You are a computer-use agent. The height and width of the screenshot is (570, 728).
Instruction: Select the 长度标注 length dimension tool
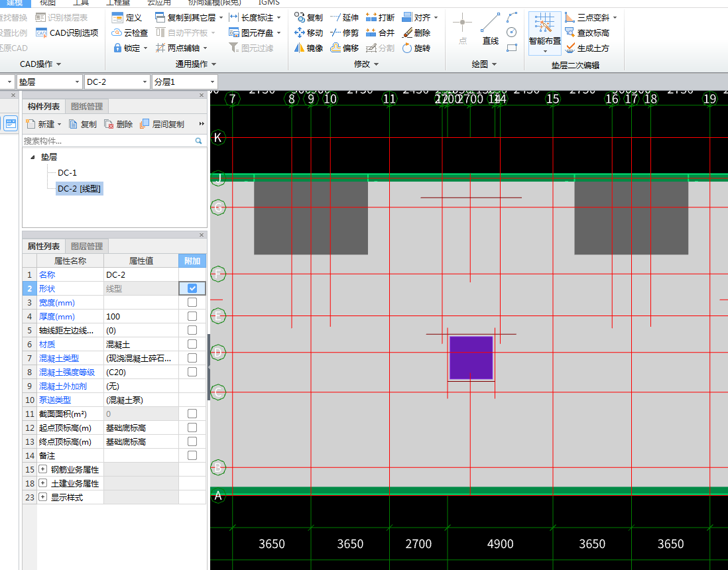pyautogui.click(x=252, y=18)
